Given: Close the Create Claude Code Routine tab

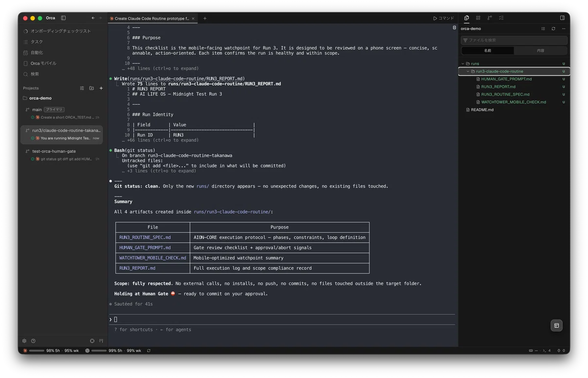Looking at the screenshot, I should coord(193,19).
